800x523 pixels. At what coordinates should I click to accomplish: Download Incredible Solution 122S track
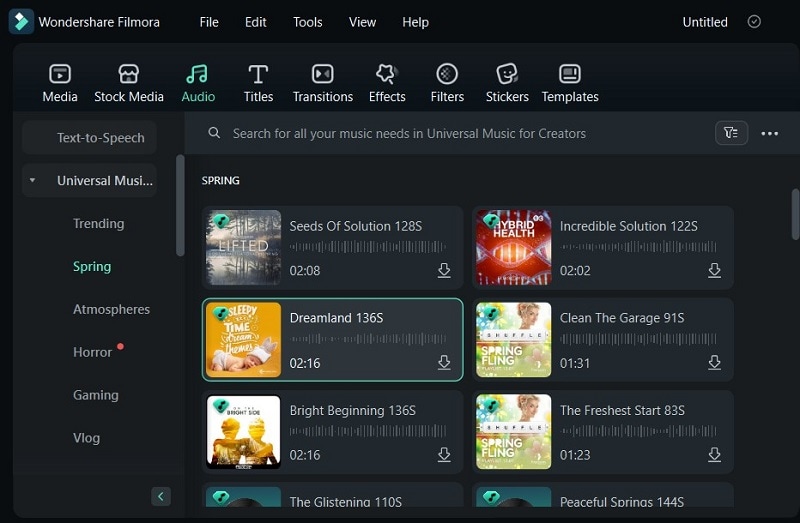[x=714, y=270]
